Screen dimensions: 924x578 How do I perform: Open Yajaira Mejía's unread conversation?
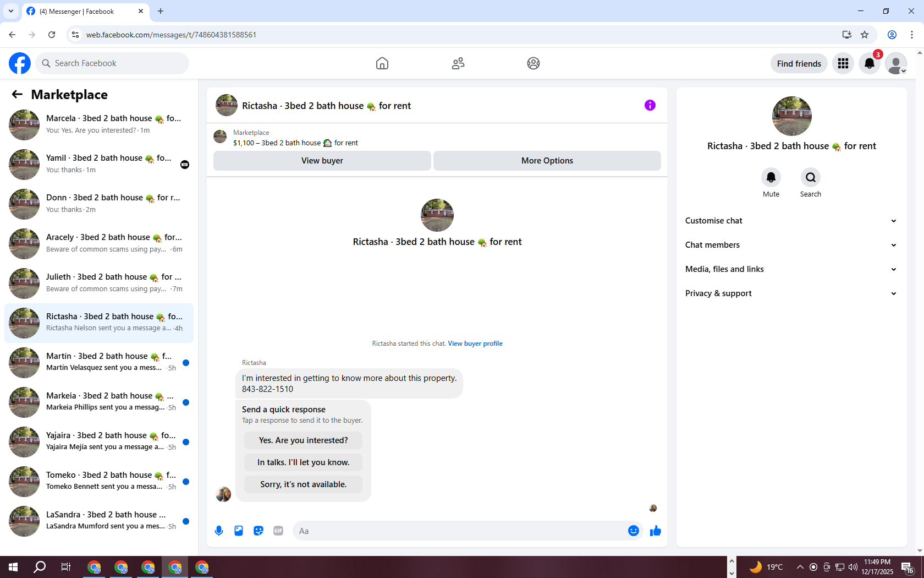coord(99,442)
